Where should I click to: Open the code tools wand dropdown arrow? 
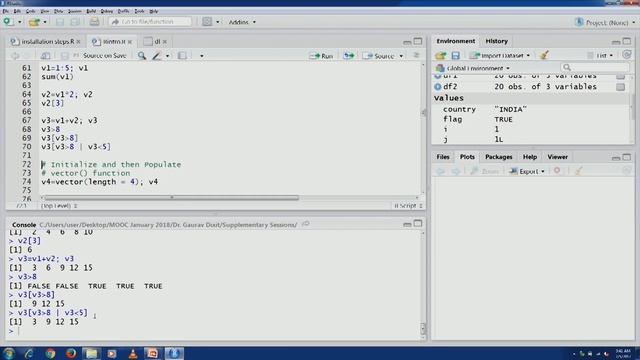click(167, 56)
